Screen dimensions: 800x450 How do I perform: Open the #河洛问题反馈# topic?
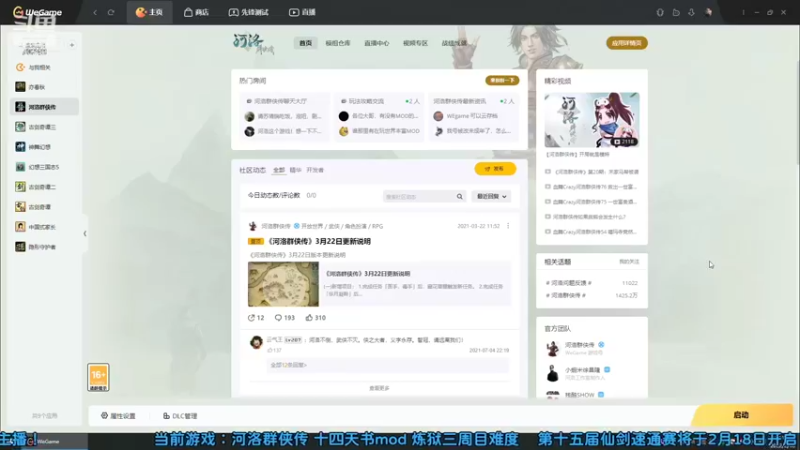pyautogui.click(x=569, y=283)
